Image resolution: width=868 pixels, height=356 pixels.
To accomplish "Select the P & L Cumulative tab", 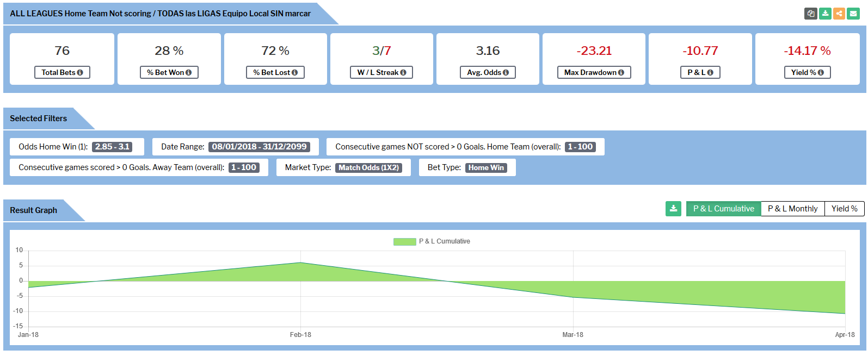I will 723,209.
